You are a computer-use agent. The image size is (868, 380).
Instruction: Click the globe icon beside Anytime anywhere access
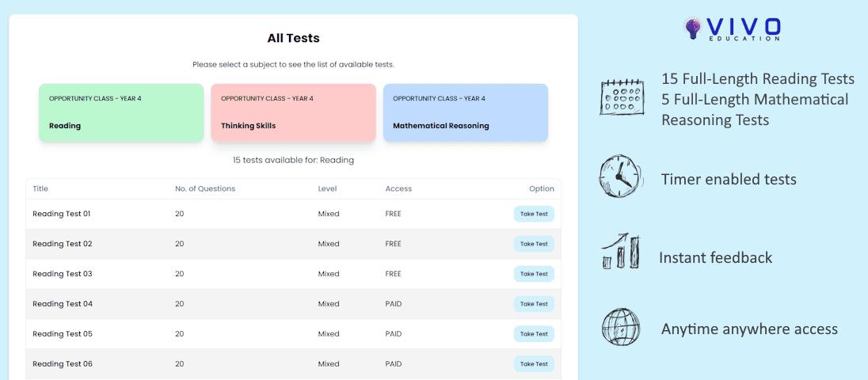tap(621, 327)
